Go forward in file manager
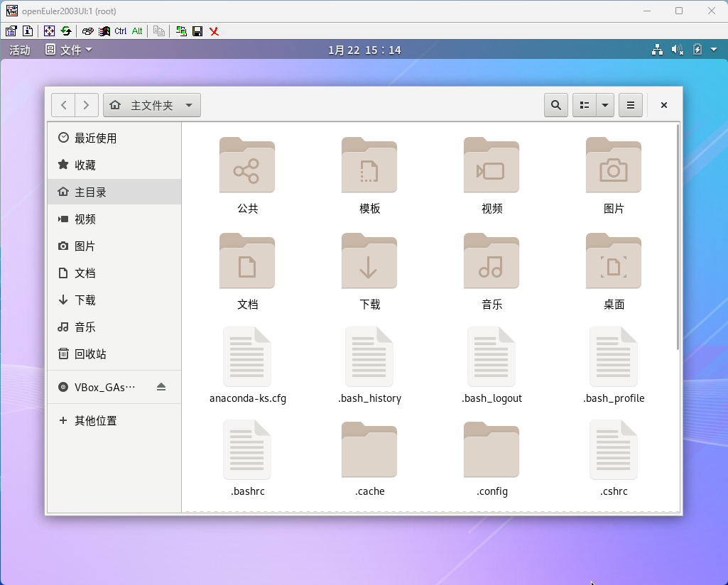728x585 pixels. tap(87, 105)
